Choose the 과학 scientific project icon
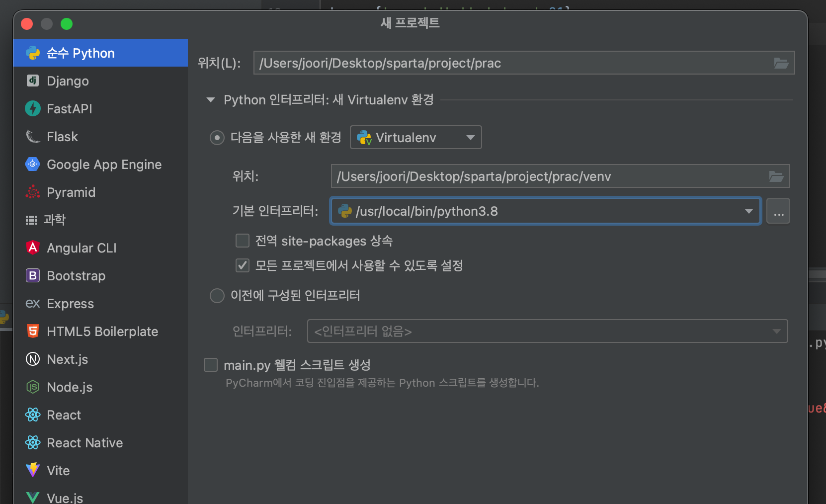826x504 pixels. tap(31, 220)
